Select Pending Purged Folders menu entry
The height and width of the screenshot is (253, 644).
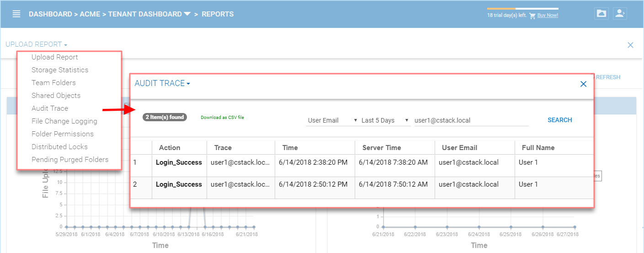(70, 160)
